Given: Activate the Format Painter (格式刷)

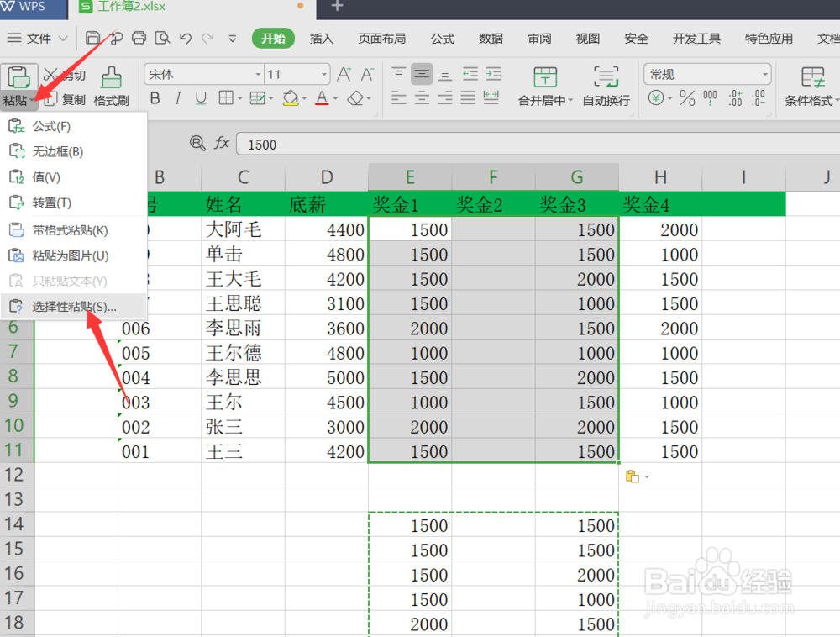Looking at the screenshot, I should (111, 86).
